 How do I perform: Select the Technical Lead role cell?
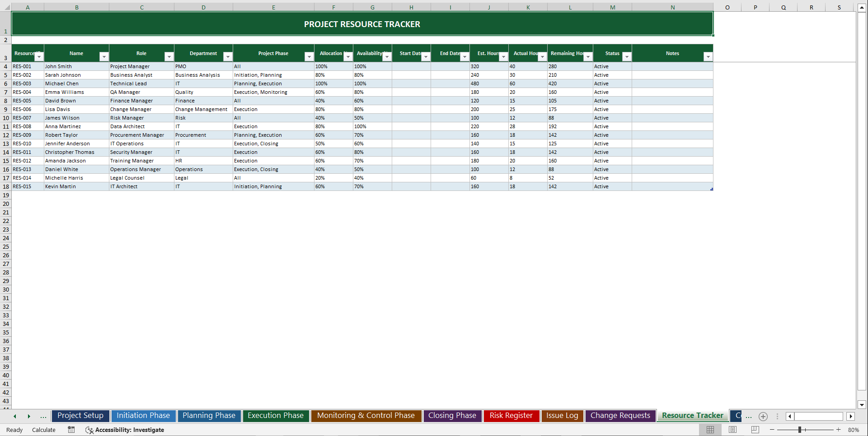(141, 83)
